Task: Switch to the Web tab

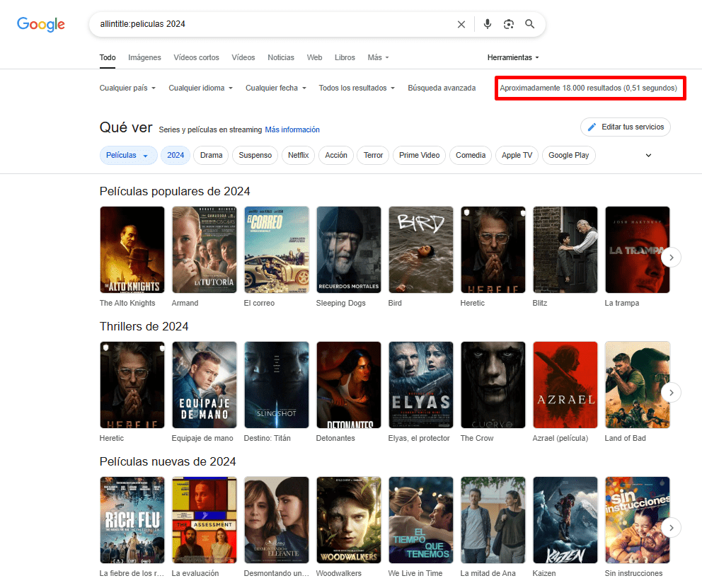Action: coord(314,58)
